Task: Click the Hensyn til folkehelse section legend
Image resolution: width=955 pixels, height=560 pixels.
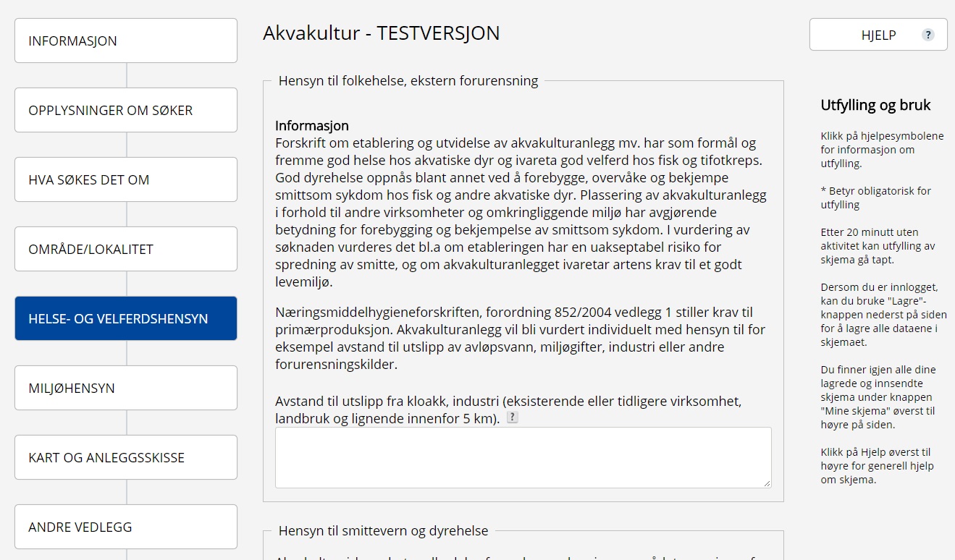Action: click(408, 81)
